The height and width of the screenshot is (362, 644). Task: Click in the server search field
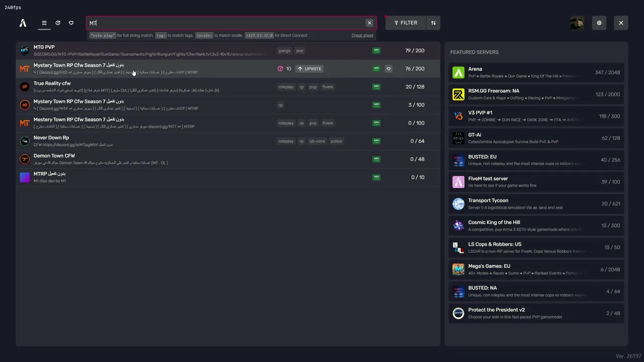[x=226, y=23]
